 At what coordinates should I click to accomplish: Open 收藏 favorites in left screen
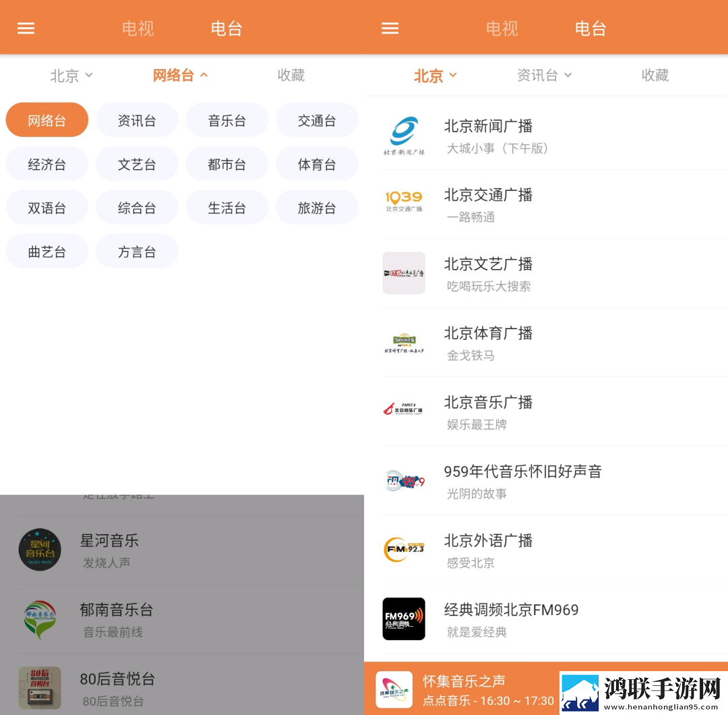coord(291,76)
